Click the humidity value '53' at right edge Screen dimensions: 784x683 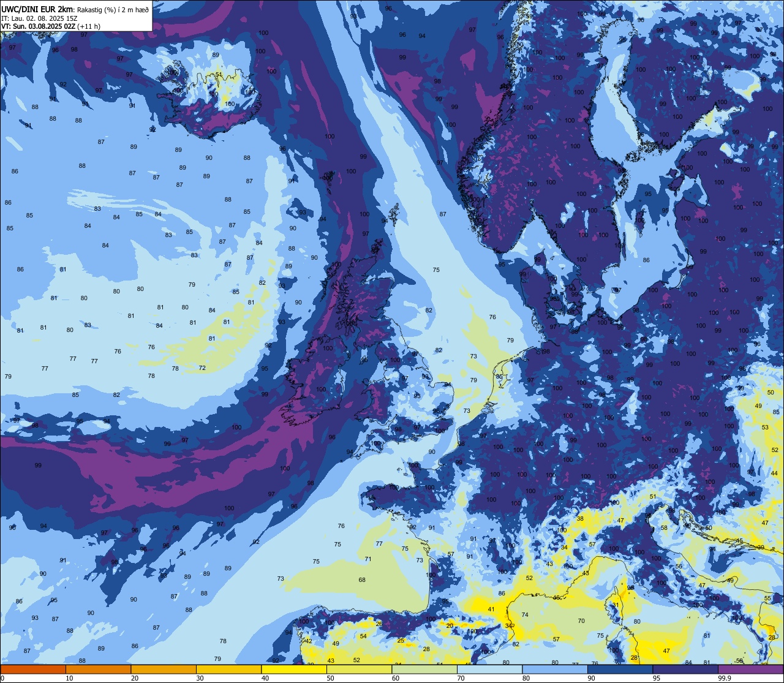pyautogui.click(x=765, y=427)
